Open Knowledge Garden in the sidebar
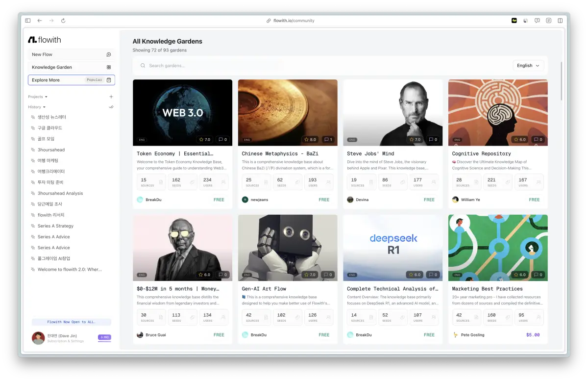 72,67
